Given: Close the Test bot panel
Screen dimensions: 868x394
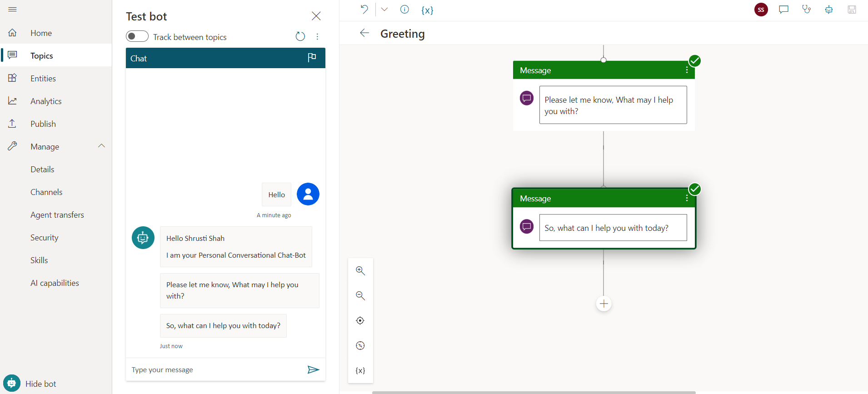Looking at the screenshot, I should coord(316,16).
